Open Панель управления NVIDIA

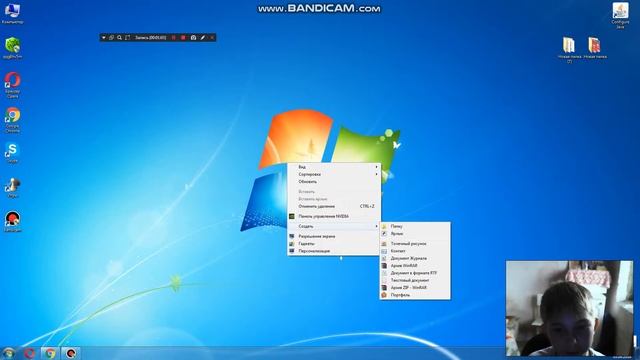pos(334,216)
